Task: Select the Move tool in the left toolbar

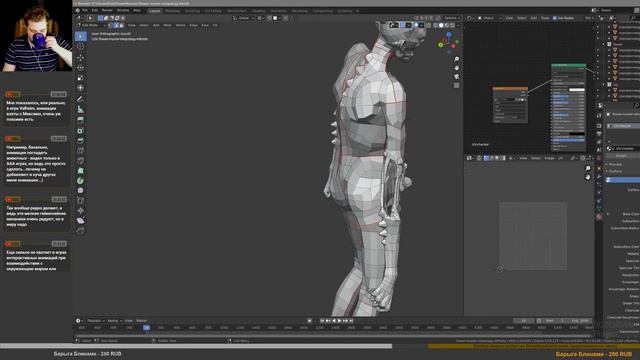Action: [x=81, y=58]
